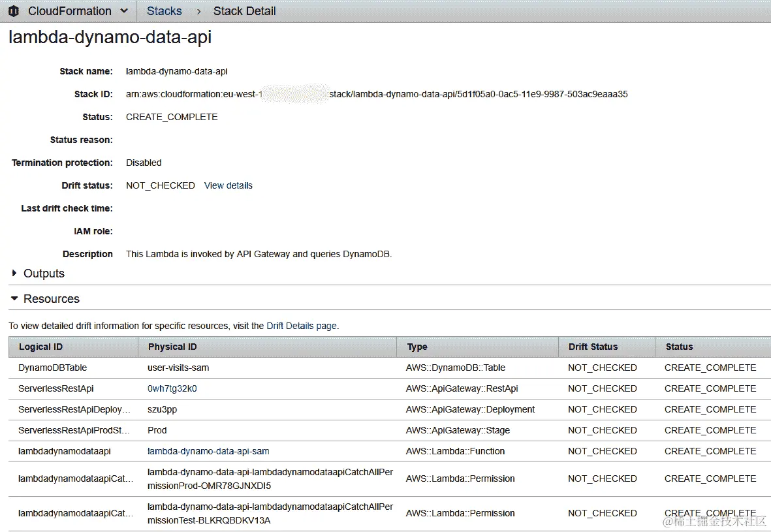Open drift View details link
Screen dimensions: 771x532
click(228, 185)
